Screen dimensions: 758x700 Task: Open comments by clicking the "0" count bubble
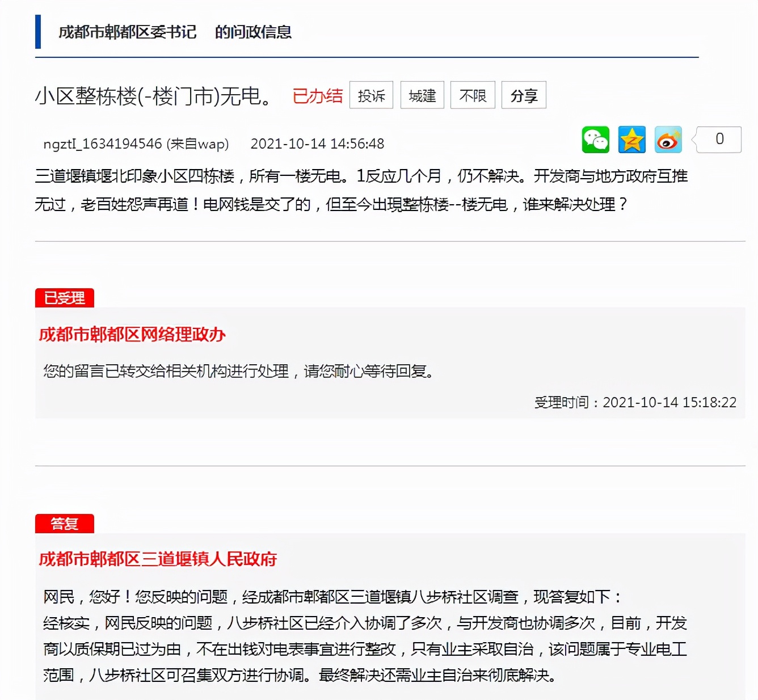click(x=718, y=138)
